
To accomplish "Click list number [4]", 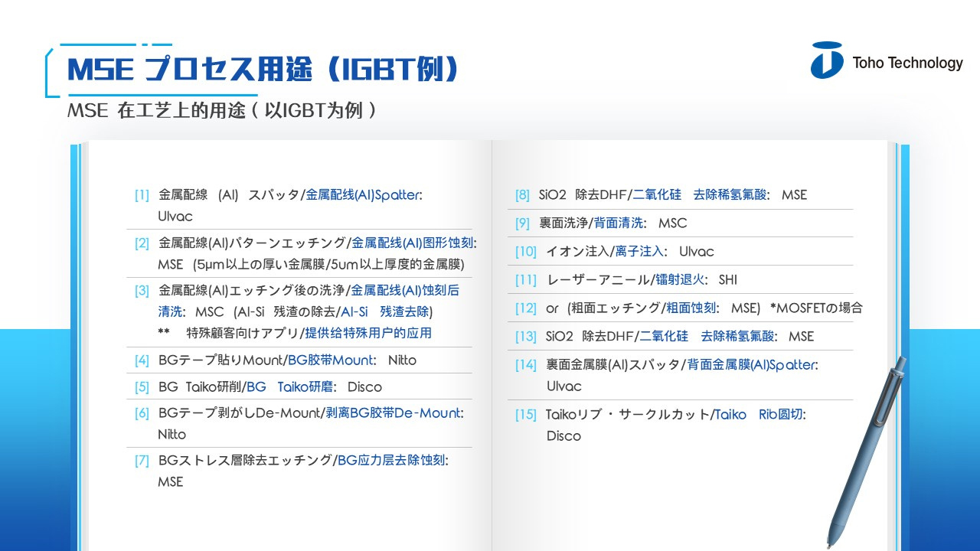I will click(x=142, y=360).
